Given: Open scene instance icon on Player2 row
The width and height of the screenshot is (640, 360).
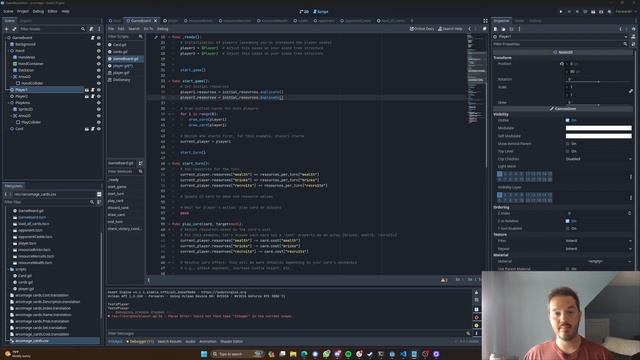Looking at the screenshot, I should [87, 96].
